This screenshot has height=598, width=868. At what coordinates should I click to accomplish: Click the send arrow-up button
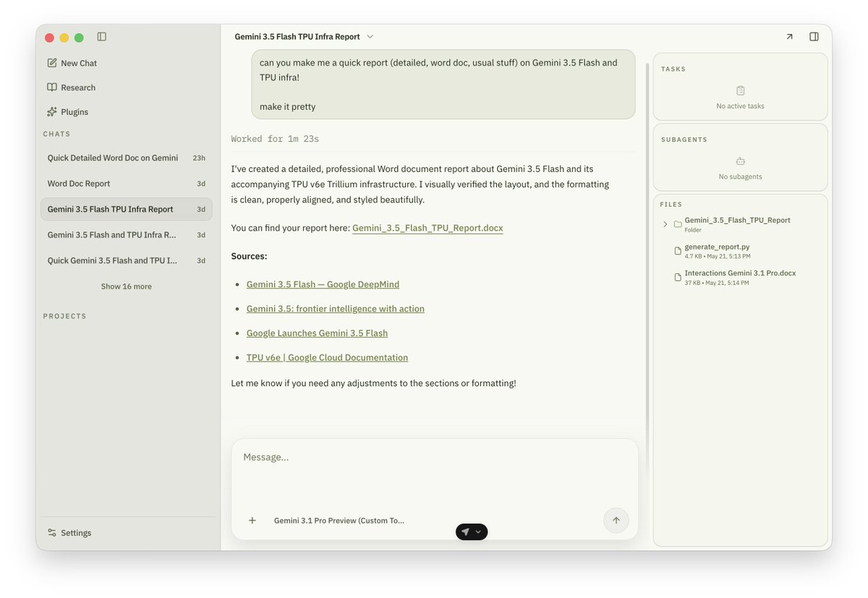tap(616, 521)
